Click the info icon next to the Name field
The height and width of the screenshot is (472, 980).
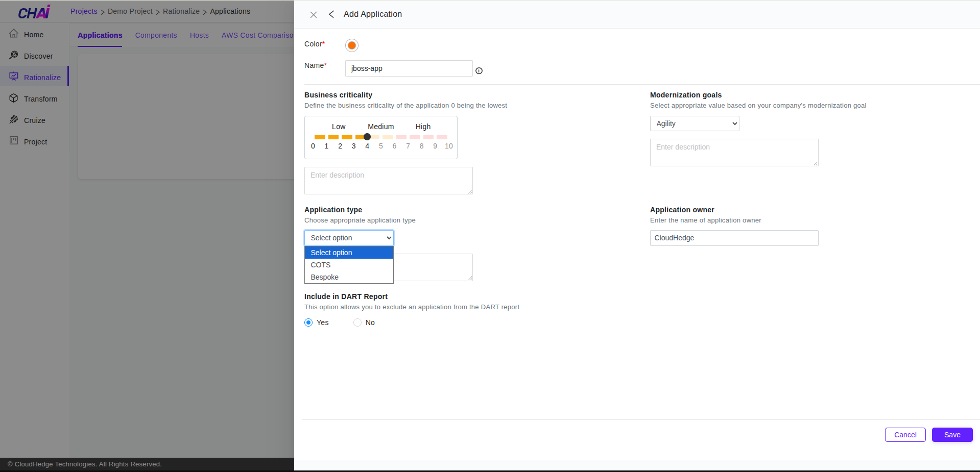tap(479, 70)
